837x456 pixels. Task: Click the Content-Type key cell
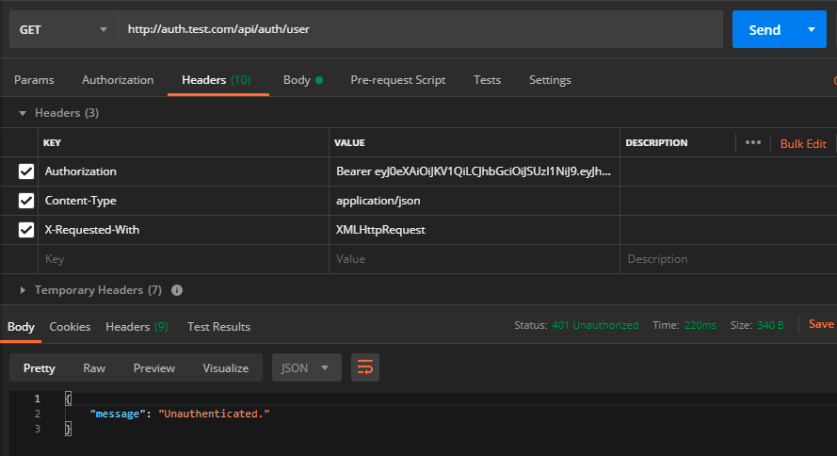[x=184, y=201]
